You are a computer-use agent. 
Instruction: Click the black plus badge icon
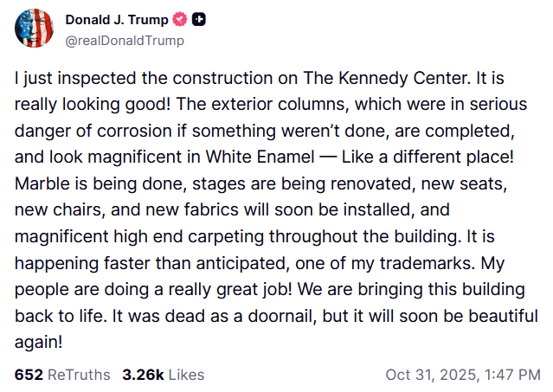[199, 19]
